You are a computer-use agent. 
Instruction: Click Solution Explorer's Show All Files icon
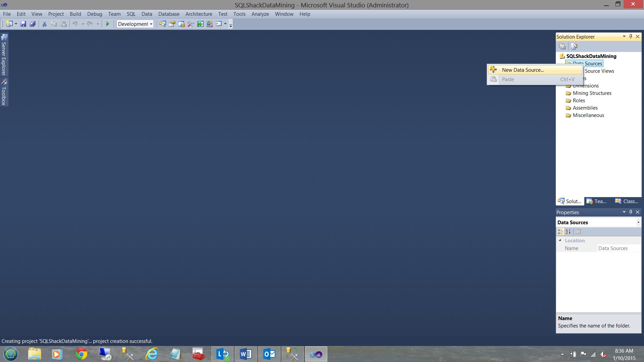point(574,46)
